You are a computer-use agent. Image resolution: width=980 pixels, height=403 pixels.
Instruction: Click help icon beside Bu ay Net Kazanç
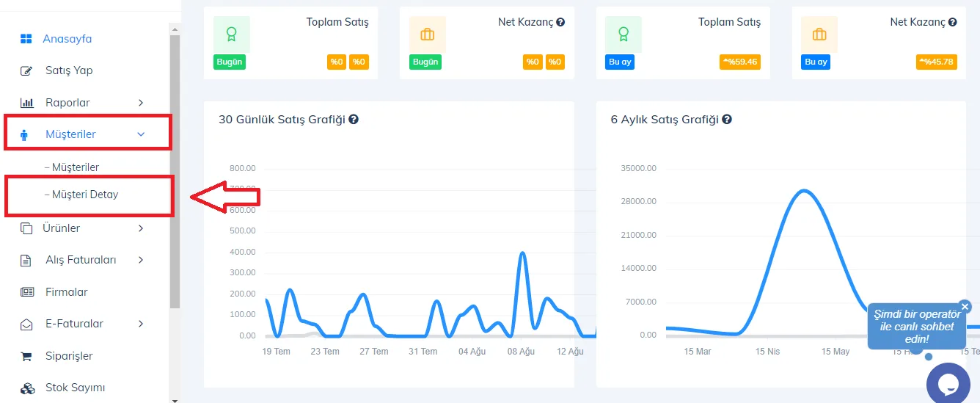click(952, 23)
